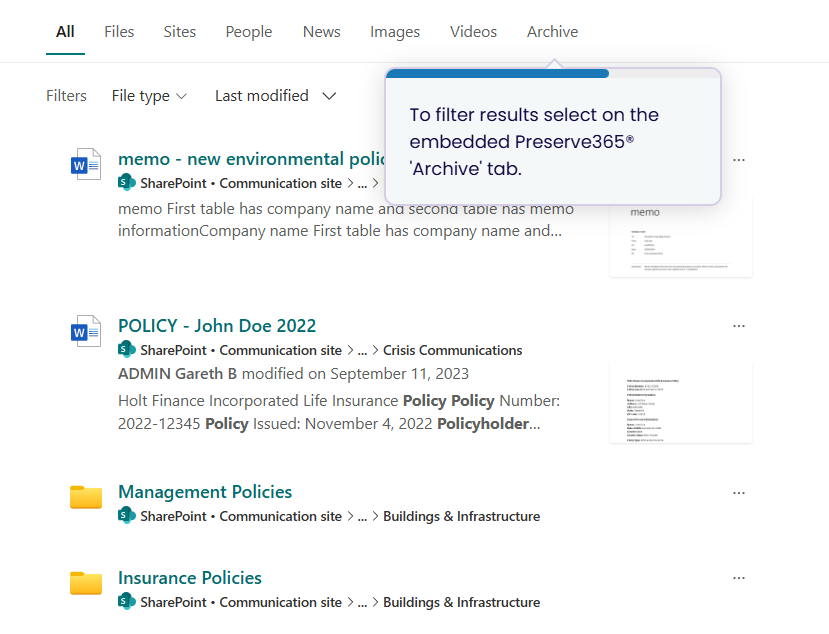Open the more options ellipsis for the memo result
This screenshot has height=634, width=829.
tap(739, 160)
